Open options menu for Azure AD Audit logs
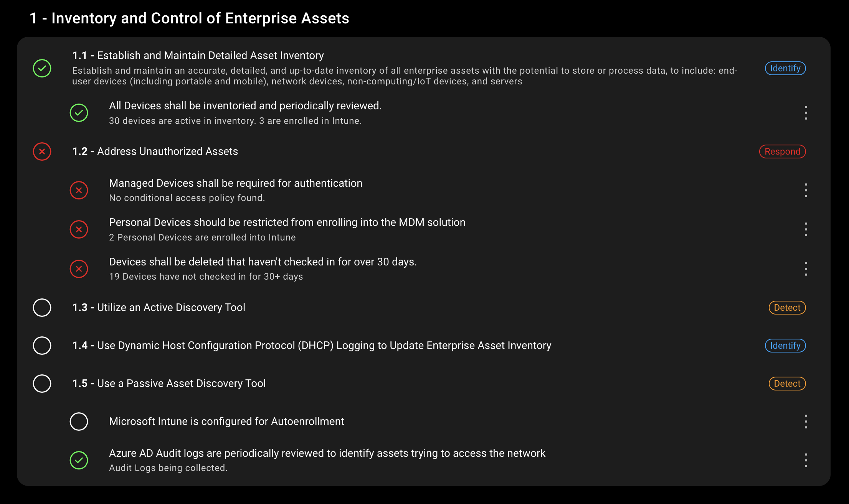 806,460
